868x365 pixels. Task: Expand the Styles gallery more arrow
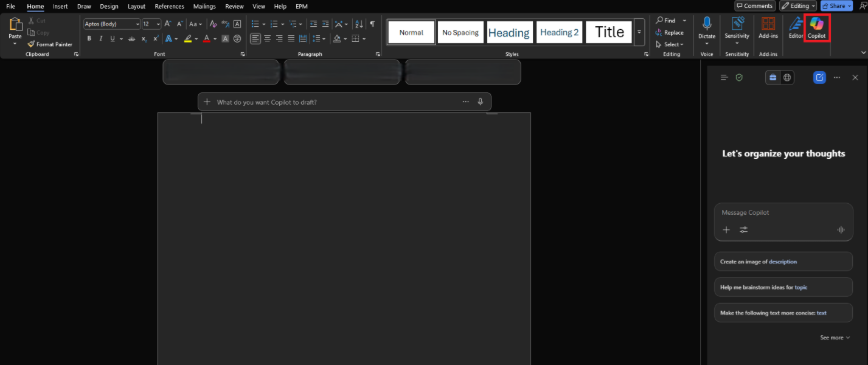tap(639, 32)
